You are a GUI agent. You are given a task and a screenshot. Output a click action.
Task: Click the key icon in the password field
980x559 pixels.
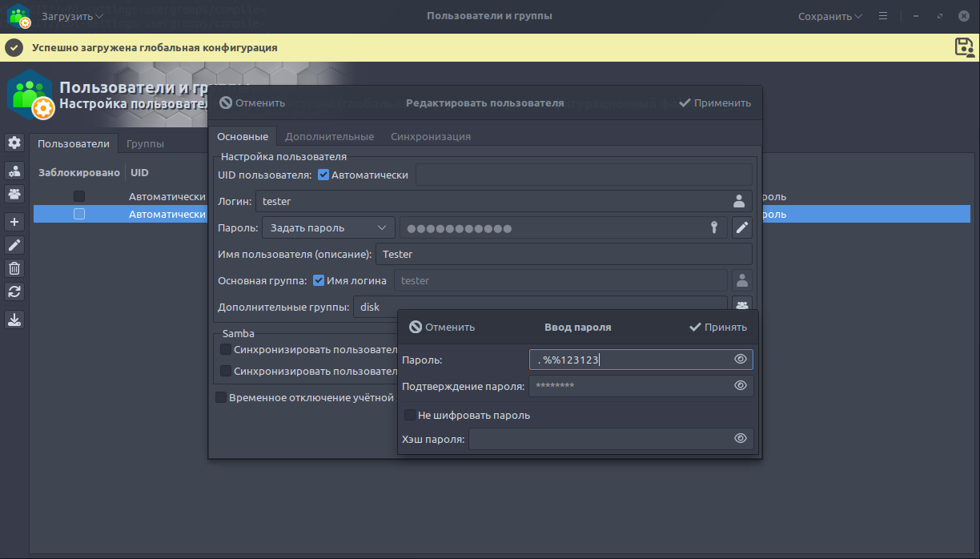(713, 228)
